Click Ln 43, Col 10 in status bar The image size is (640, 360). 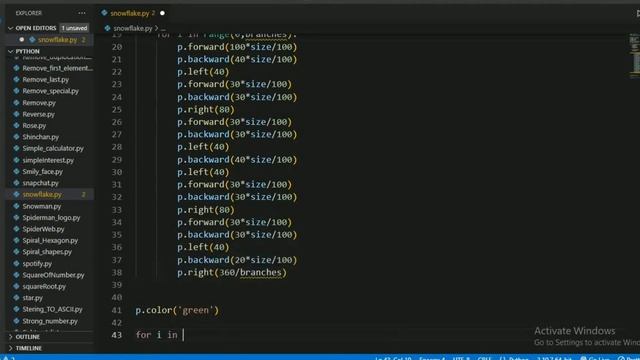[x=393, y=358]
